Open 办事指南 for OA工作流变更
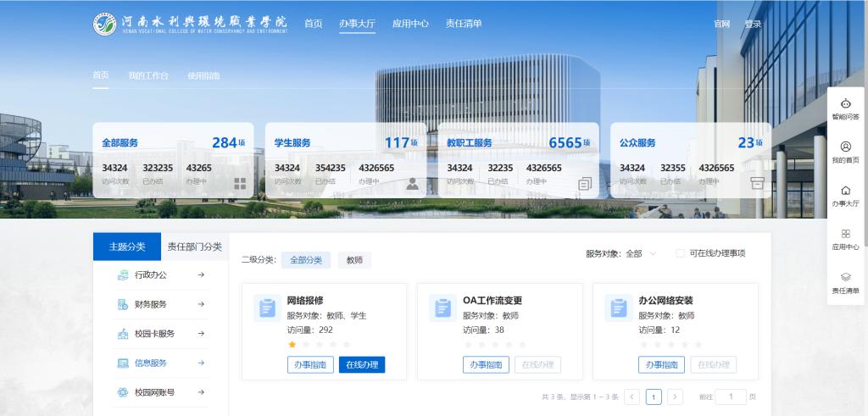This screenshot has height=416, width=868. 486,365
